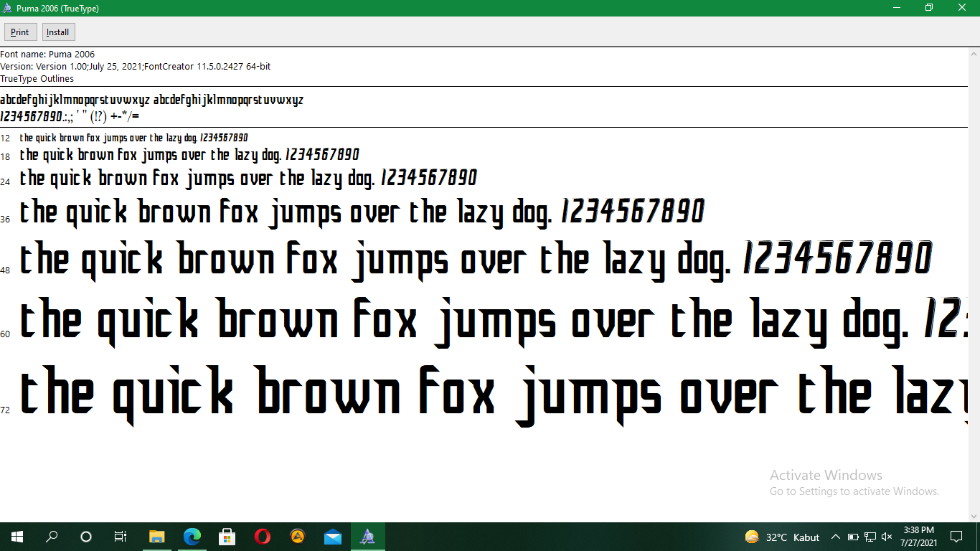Click the Install button to install Puma 2006

[57, 32]
